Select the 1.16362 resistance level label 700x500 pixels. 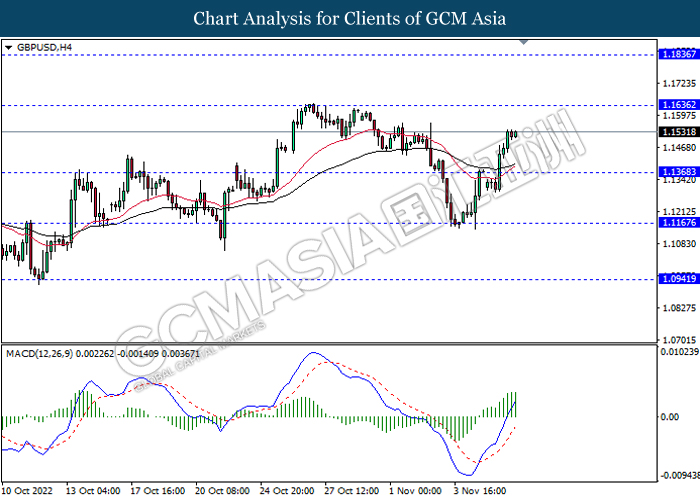pyautogui.click(x=679, y=105)
